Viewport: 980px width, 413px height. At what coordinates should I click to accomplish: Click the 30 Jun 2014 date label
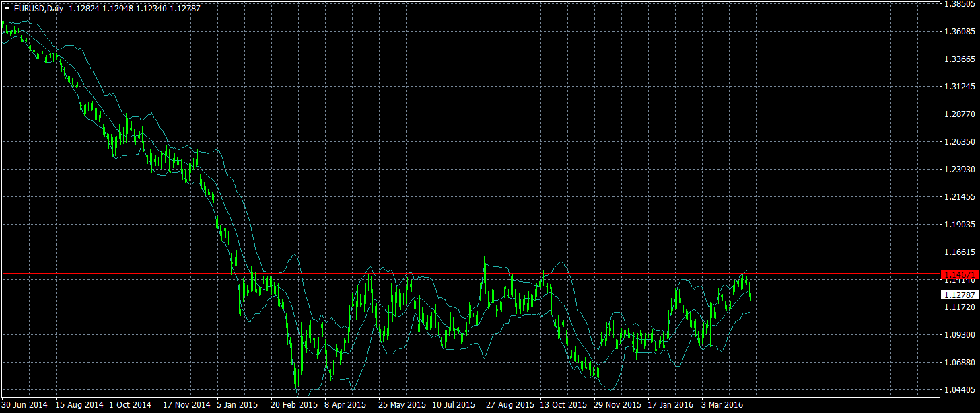[x=25, y=405]
